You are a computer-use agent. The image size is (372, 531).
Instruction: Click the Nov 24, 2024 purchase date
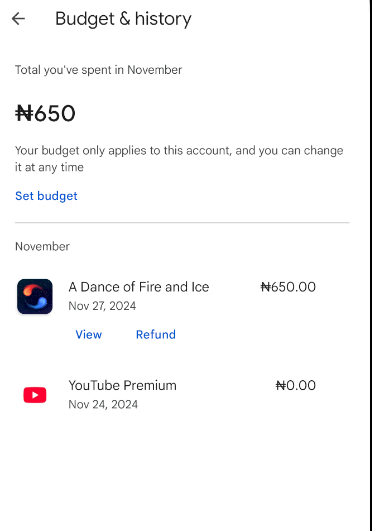click(103, 404)
